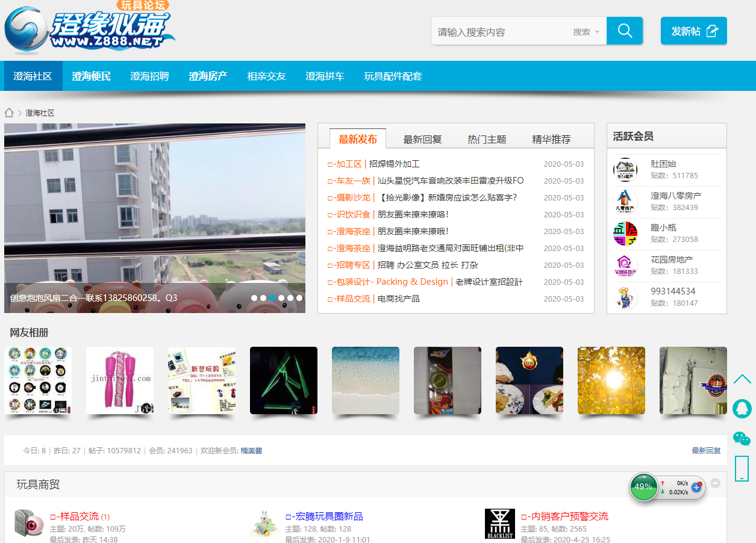The height and width of the screenshot is (543, 756).
Task: Select the first carousel dot indicator
Action: pos(254,298)
